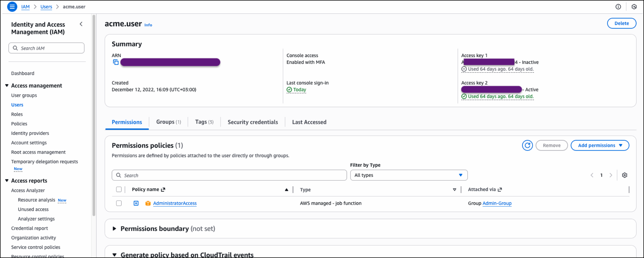Open the Filter by Type dropdown
The height and width of the screenshot is (258, 644).
coord(409,175)
